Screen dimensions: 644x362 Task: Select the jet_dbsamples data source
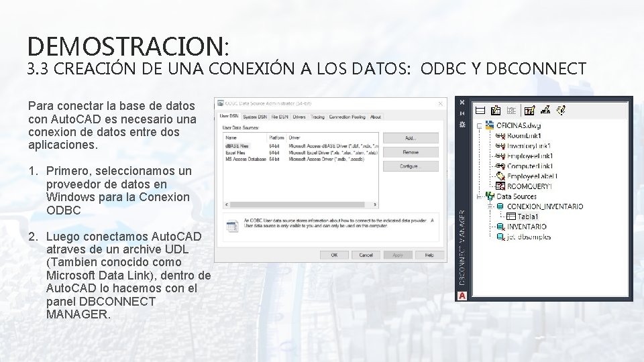tap(524, 237)
